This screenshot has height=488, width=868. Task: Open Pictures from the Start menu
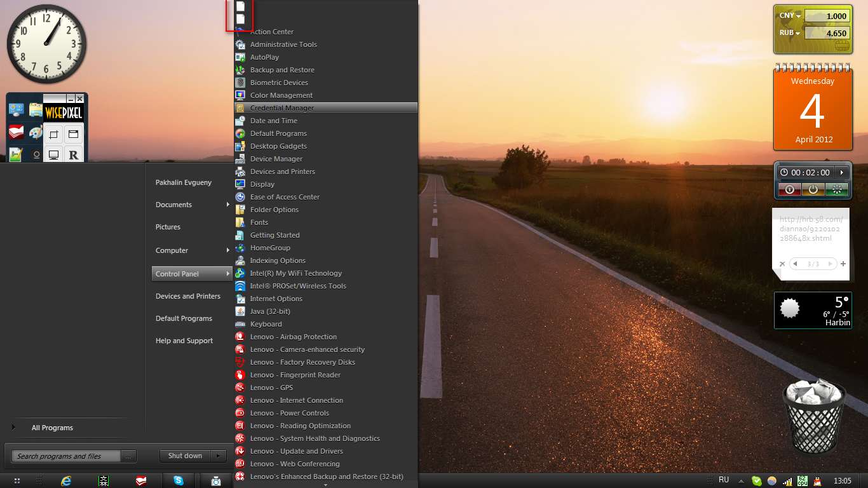(168, 227)
